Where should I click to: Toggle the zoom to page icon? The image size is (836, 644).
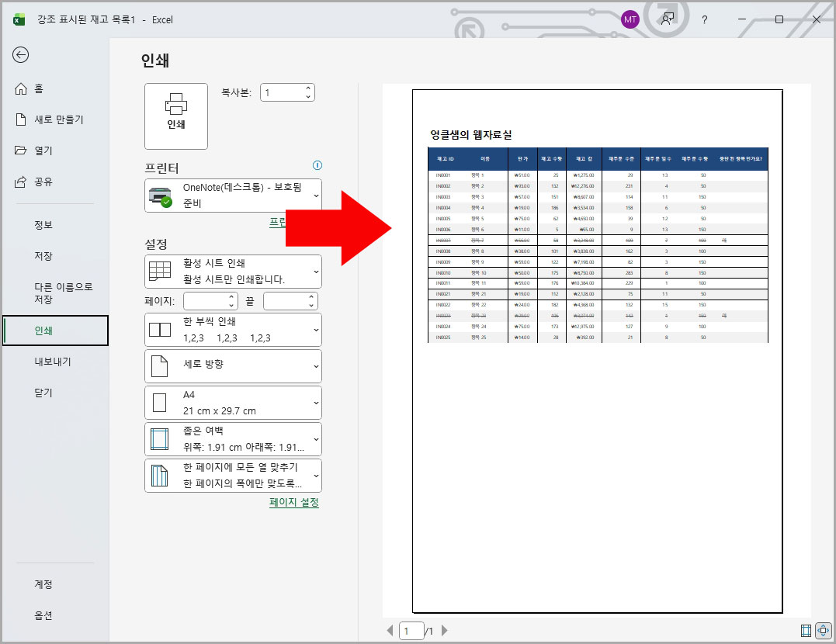coord(824,631)
